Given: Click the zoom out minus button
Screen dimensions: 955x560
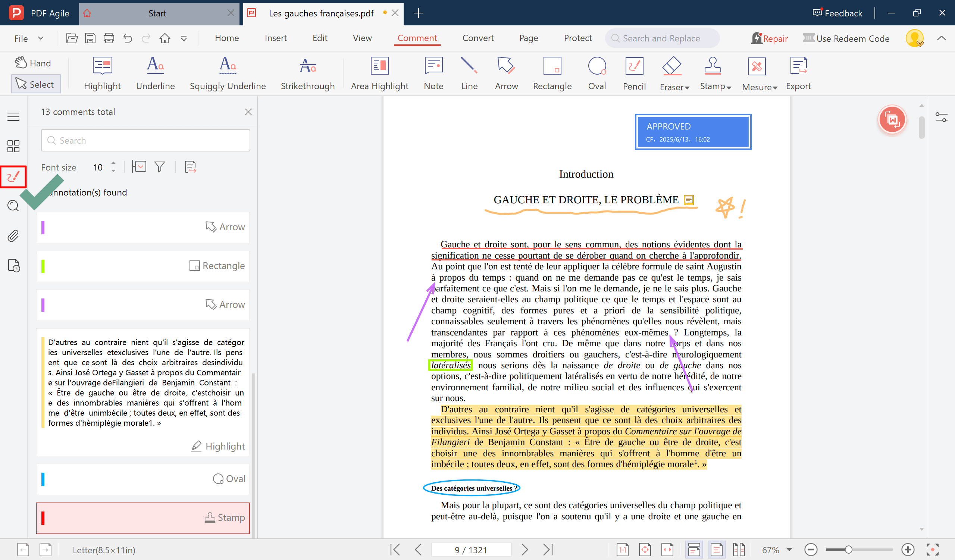Looking at the screenshot, I should pos(811,550).
